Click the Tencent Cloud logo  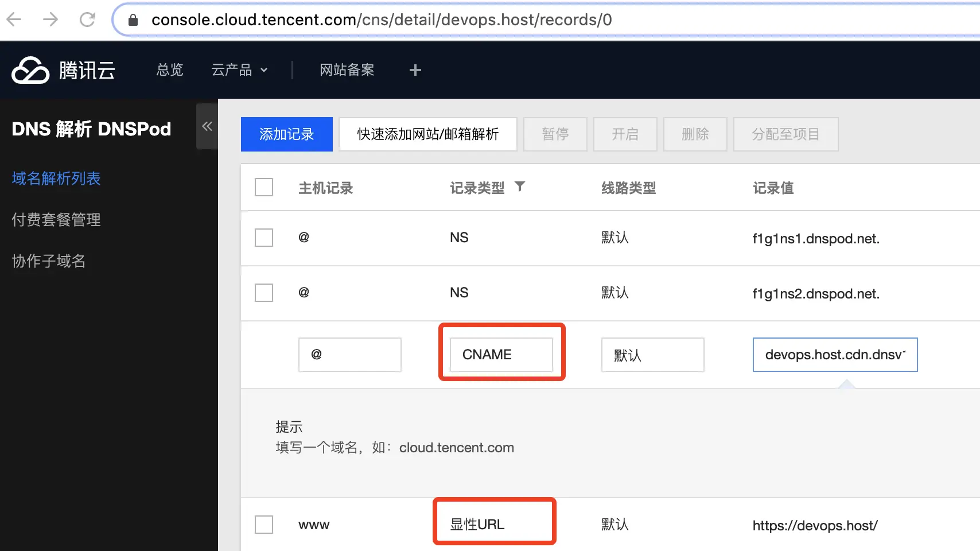(63, 69)
